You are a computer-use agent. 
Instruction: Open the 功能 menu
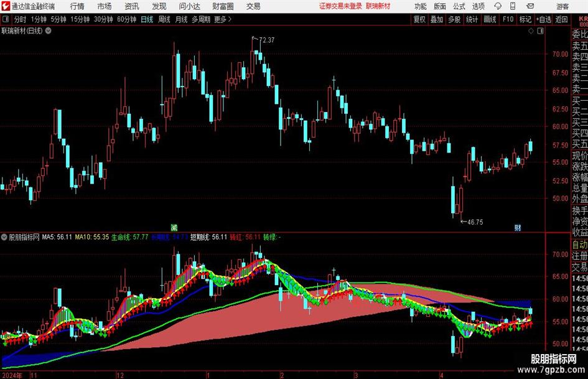coord(421,6)
